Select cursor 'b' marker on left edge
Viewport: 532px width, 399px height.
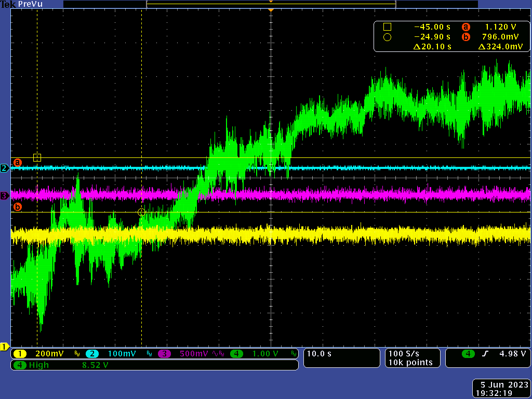pyautogui.click(x=17, y=207)
